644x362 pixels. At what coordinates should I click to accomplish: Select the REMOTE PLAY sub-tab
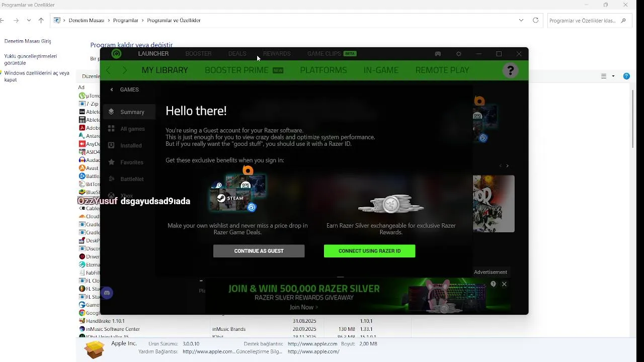click(x=442, y=70)
